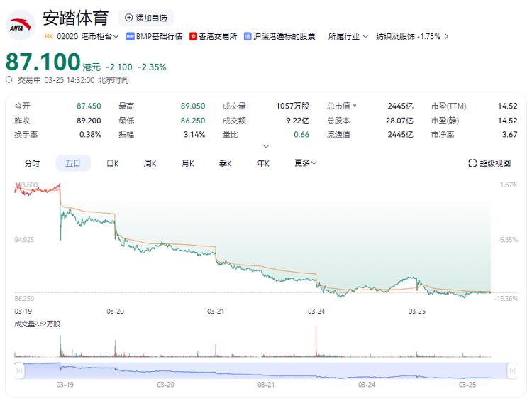Click the 成交额 value 9.22亿

[297, 121]
